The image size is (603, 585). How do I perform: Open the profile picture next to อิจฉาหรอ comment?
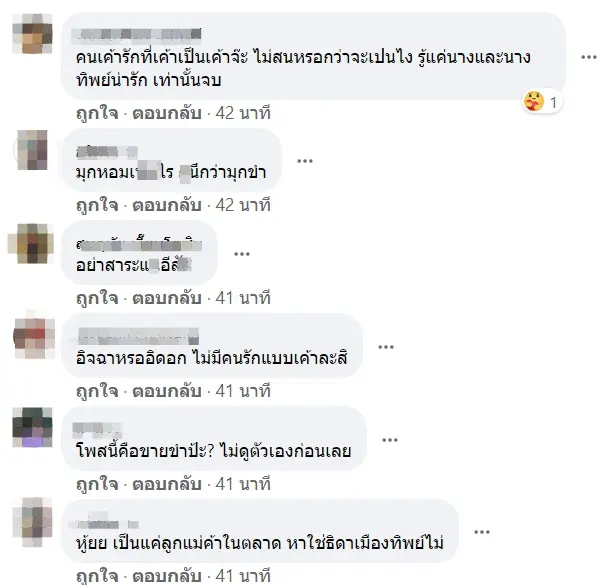34,339
